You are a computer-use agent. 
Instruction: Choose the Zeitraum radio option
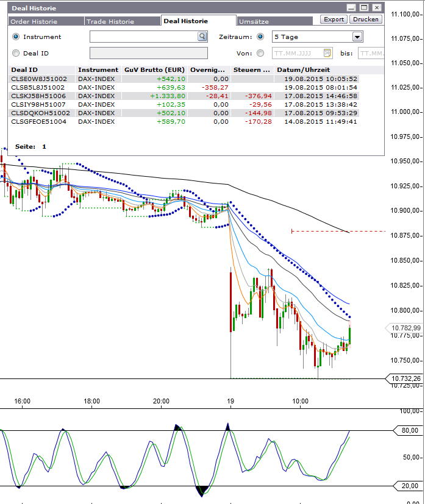click(x=260, y=37)
